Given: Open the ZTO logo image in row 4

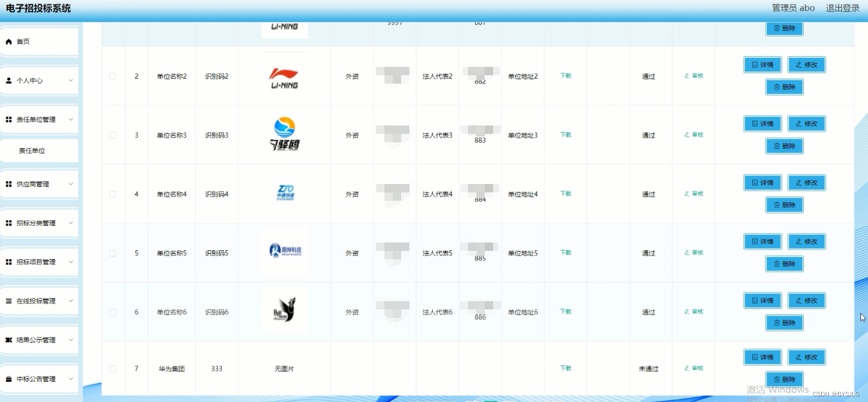Looking at the screenshot, I should point(285,193).
